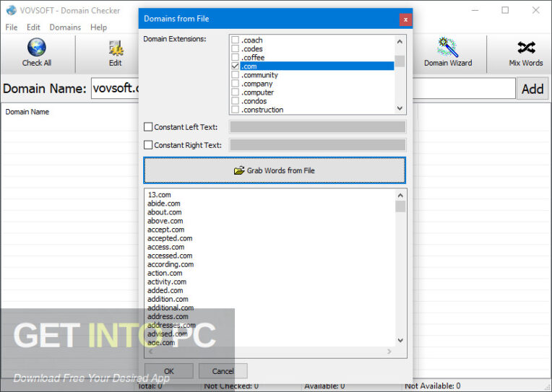The width and height of the screenshot is (552, 392).
Task: Enable the .computer extension checkbox
Action: click(x=235, y=92)
